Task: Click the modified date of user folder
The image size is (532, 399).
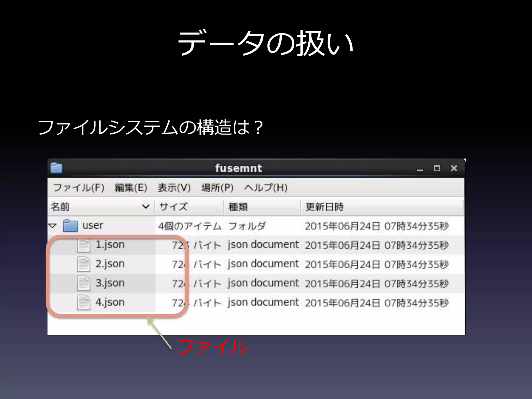Action: (x=377, y=226)
